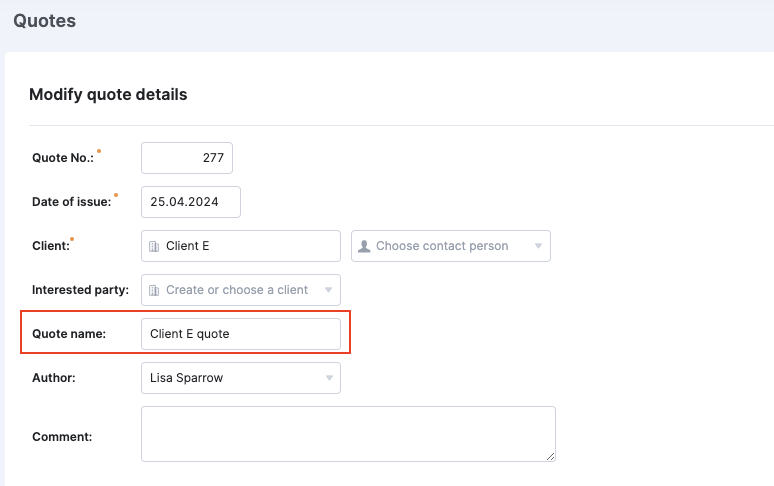Click the Client E text in Client field
Image resolution: width=774 pixels, height=486 pixels.
(x=188, y=246)
